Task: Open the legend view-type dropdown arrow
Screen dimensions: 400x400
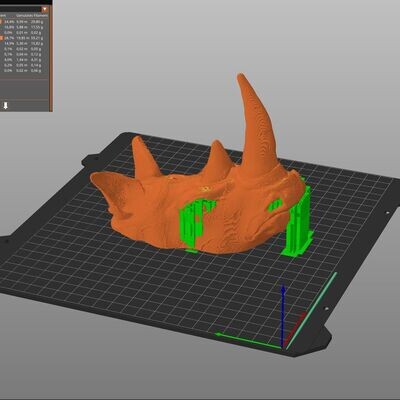Action: (44, 9)
